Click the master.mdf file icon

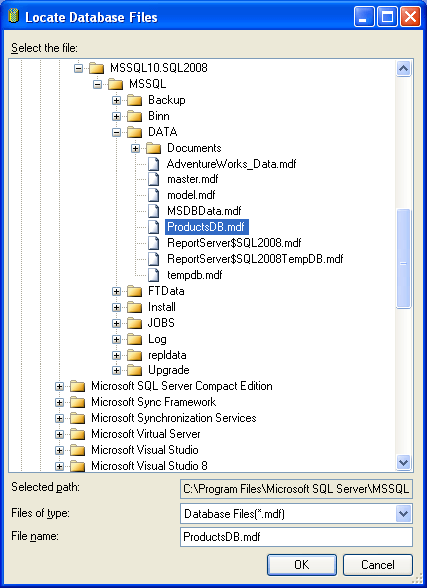(153, 179)
